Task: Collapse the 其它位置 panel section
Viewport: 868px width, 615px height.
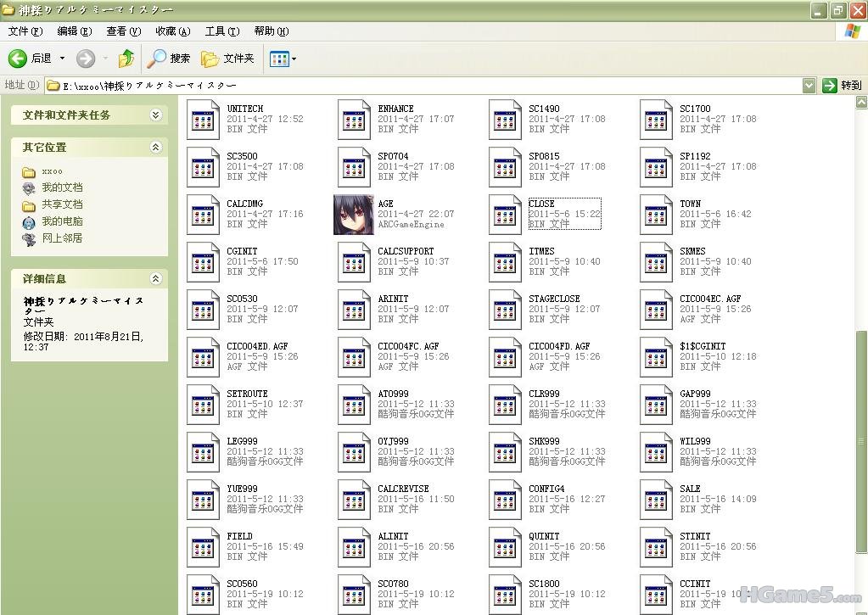Action: (x=155, y=148)
